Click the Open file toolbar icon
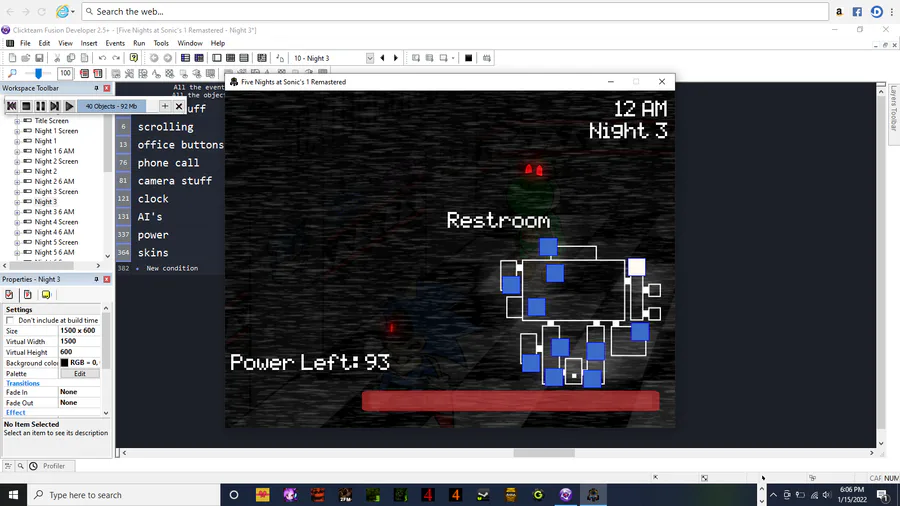900x506 pixels. coord(26,58)
